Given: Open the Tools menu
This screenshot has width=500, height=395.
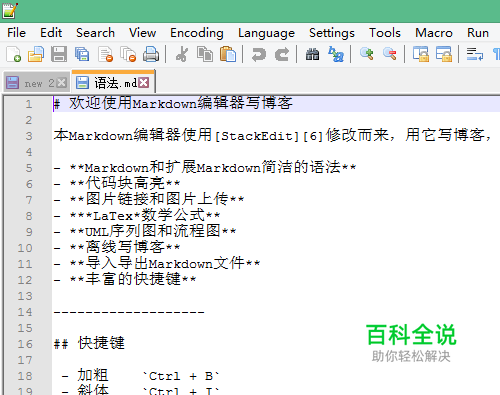Looking at the screenshot, I should (385, 33).
